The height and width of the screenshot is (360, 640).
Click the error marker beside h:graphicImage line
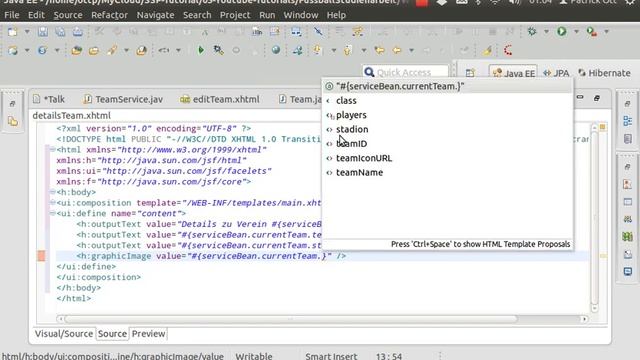point(41,256)
